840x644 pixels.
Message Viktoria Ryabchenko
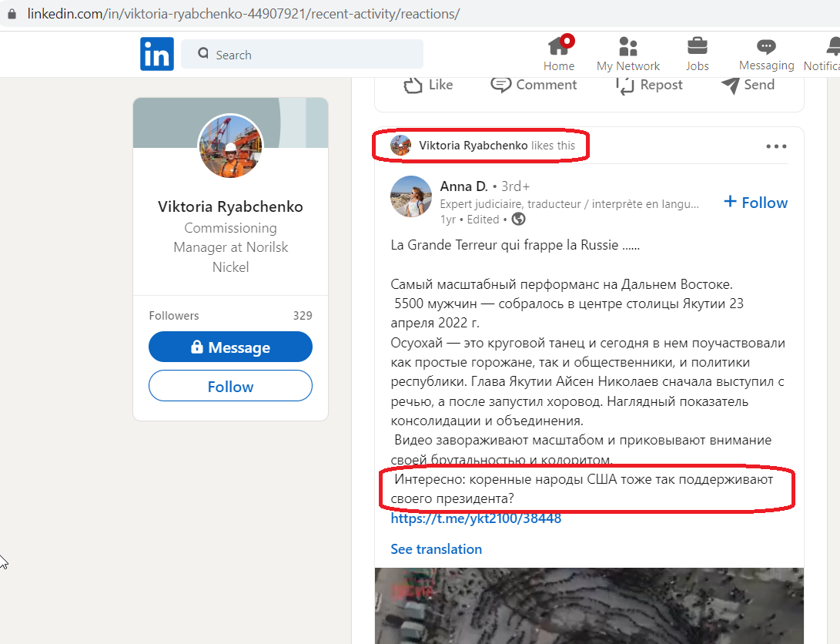(230, 347)
